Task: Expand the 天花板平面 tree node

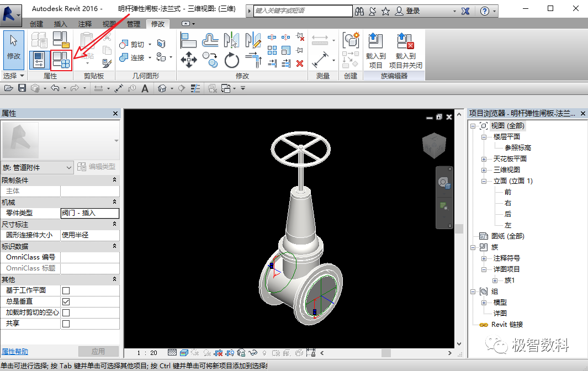Action: [484, 159]
